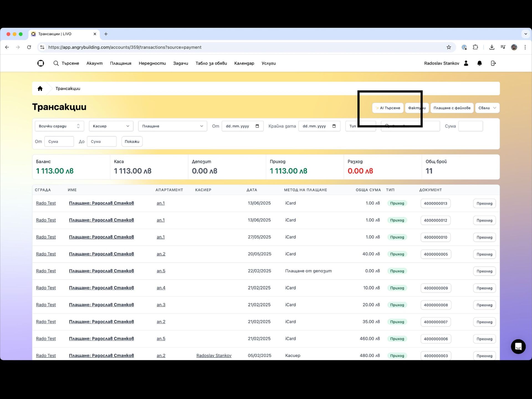
Task: Click the LIVO logo icon
Action: [41, 63]
